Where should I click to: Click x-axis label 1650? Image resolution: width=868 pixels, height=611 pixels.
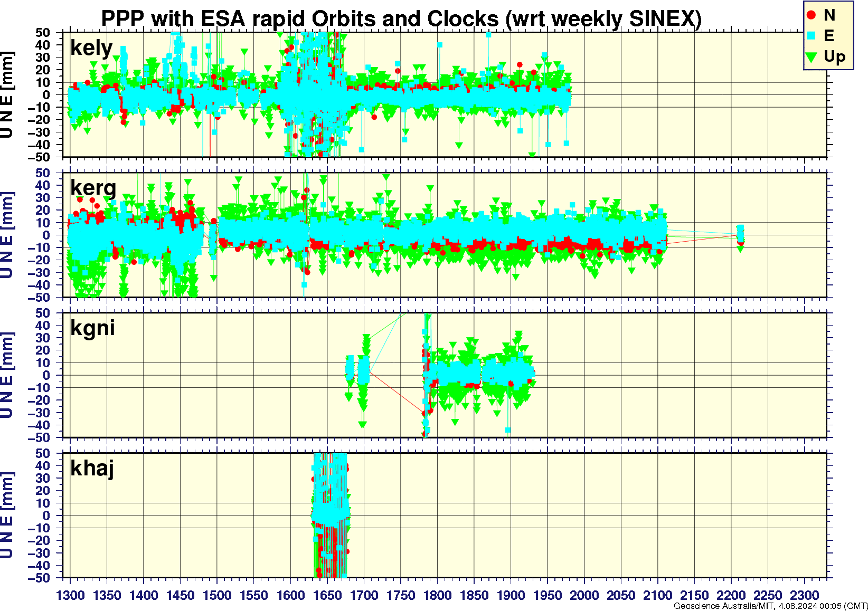tap(327, 595)
